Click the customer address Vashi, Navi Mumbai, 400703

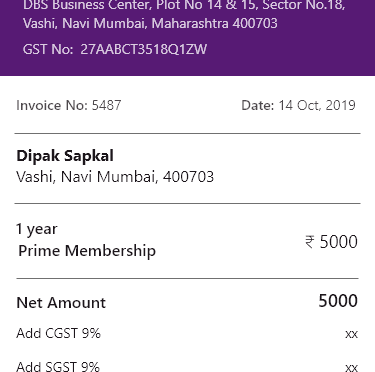click(115, 177)
